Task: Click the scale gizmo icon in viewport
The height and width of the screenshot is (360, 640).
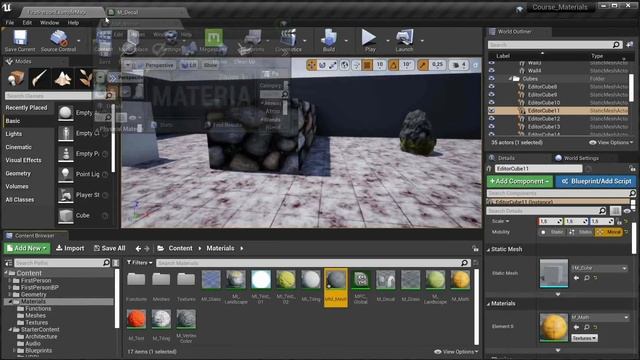Action: click(x=333, y=65)
